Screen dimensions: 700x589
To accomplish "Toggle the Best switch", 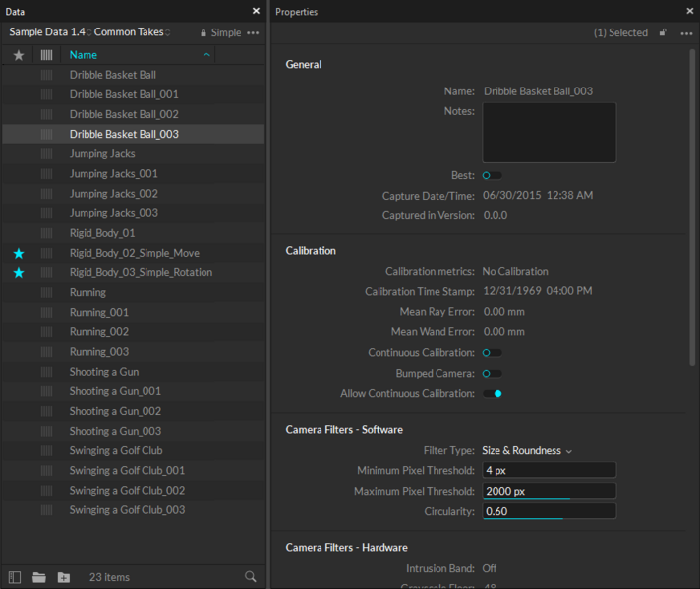I will (x=492, y=175).
